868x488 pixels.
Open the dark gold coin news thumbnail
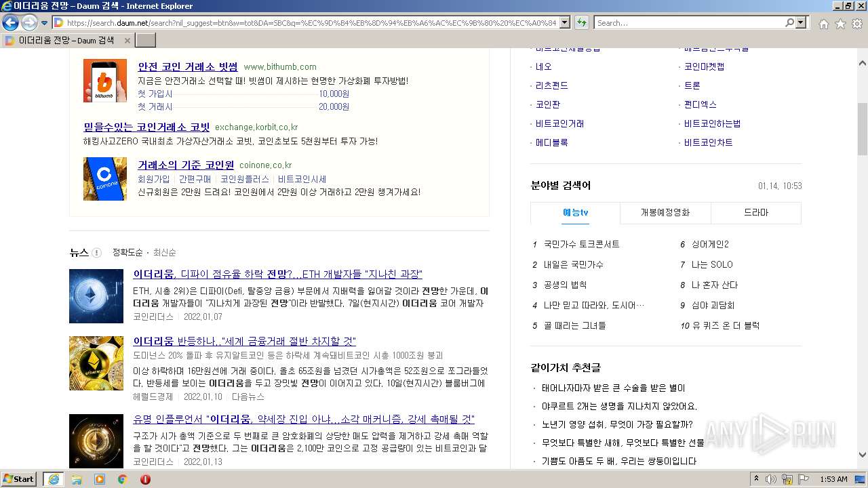96,441
